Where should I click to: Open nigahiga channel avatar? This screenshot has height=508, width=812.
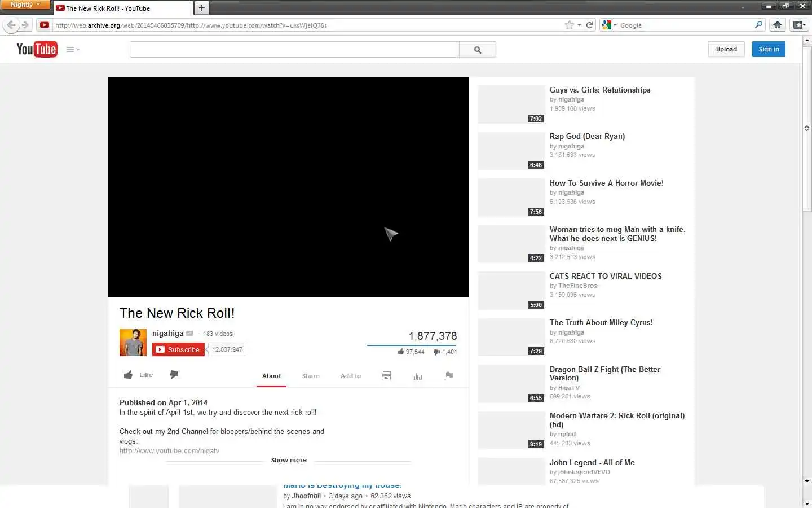[x=133, y=343]
